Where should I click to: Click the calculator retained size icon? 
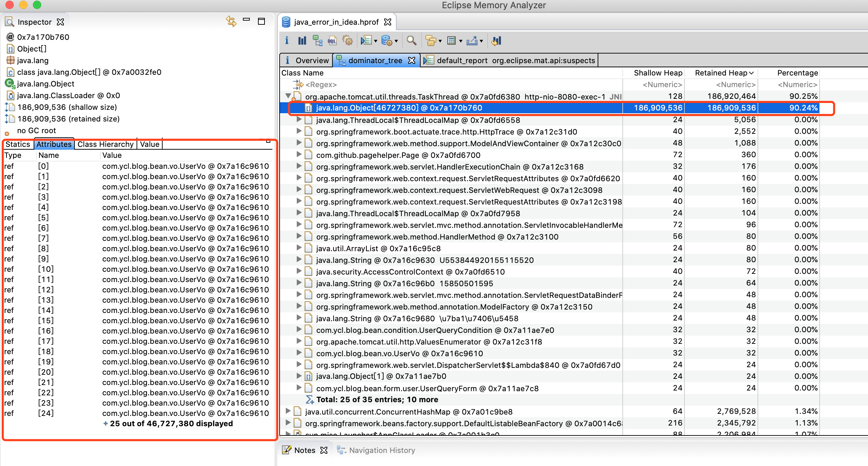click(451, 41)
